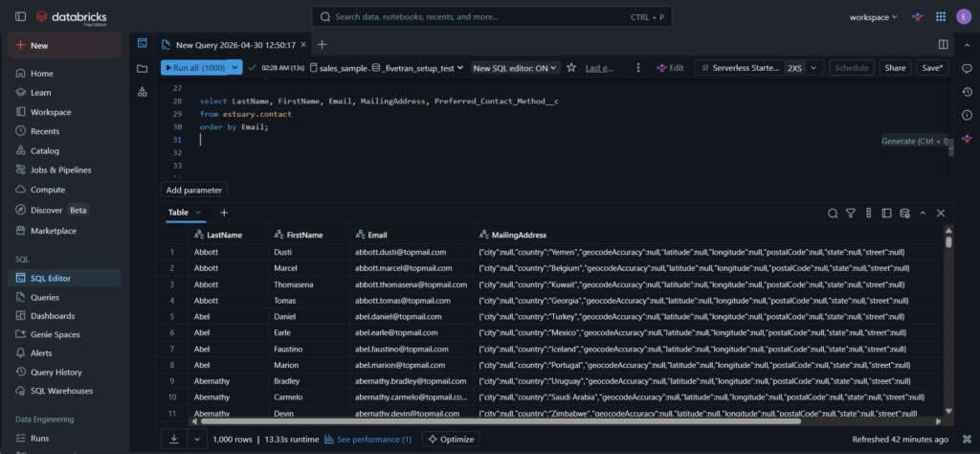The height and width of the screenshot is (454, 980).
Task: Expand the Run all options dropdown
Action: 235,68
